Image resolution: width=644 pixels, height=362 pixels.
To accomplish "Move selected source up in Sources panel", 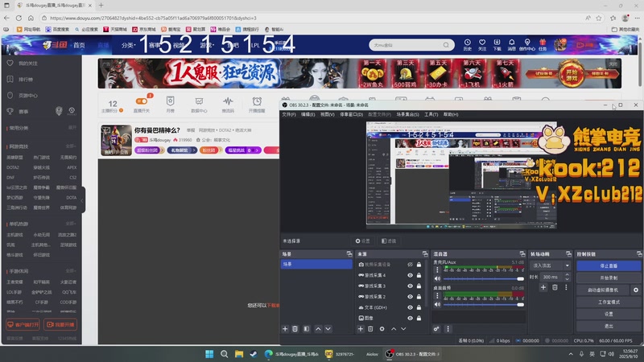I will tap(394, 329).
